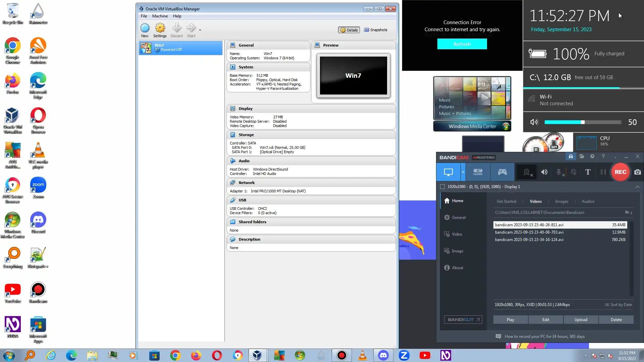The width and height of the screenshot is (644, 362).
Task: Toggle Bandicam microphone recording
Action: pos(559,172)
